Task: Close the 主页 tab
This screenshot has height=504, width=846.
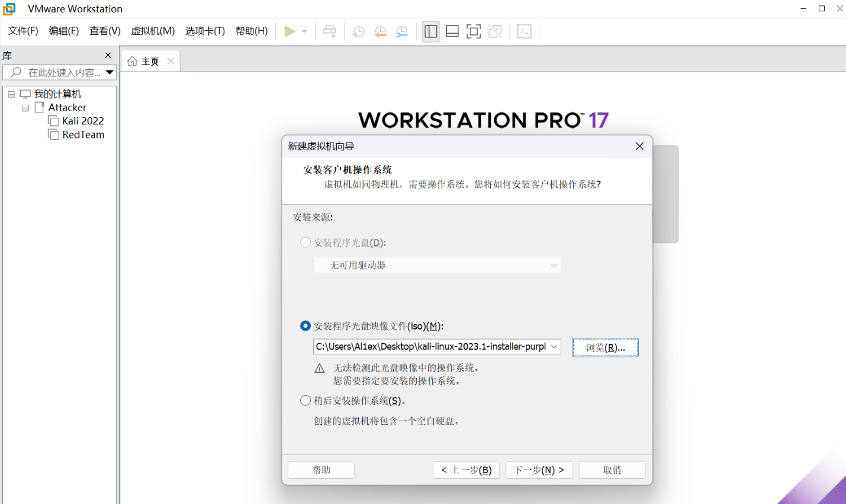Action: 171,61
